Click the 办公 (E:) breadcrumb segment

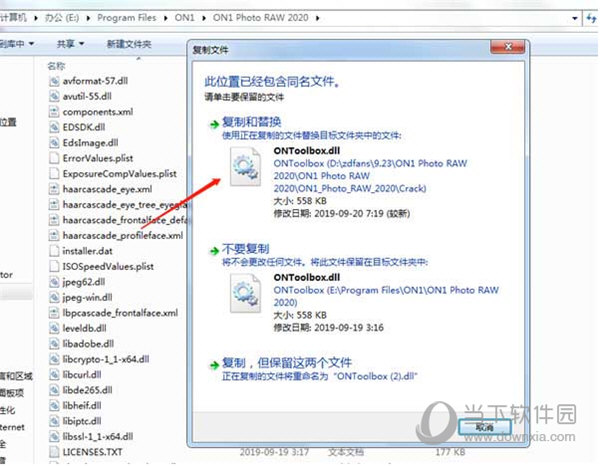(62, 18)
